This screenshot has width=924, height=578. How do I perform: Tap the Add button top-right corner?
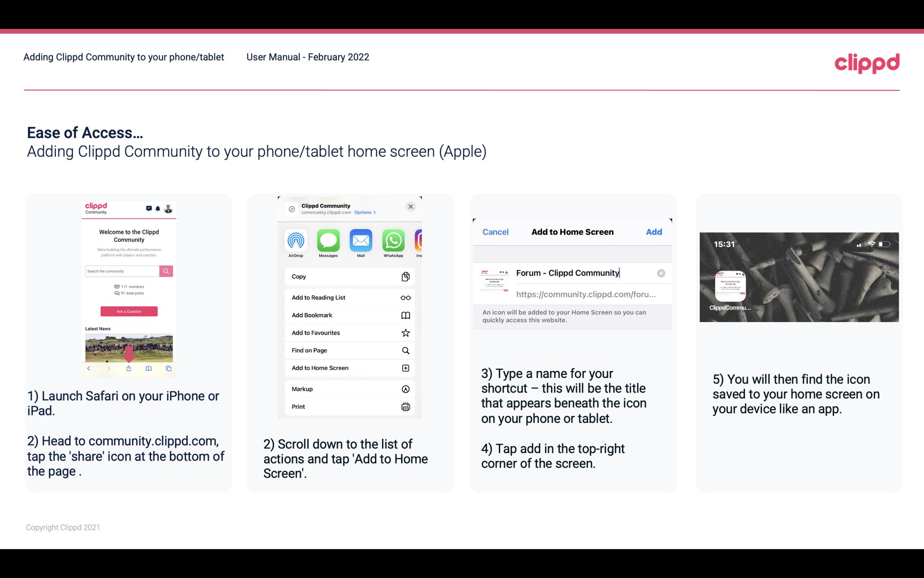[x=654, y=232]
